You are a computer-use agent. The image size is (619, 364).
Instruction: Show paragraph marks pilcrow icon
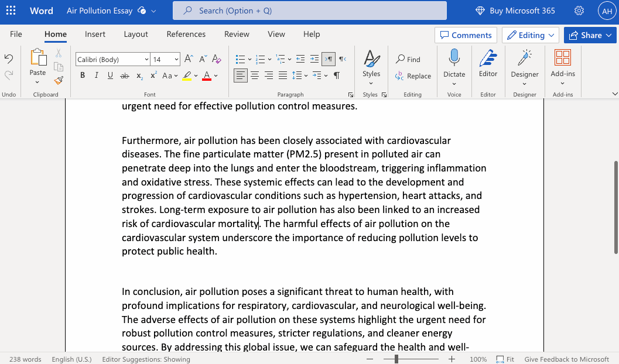(337, 75)
